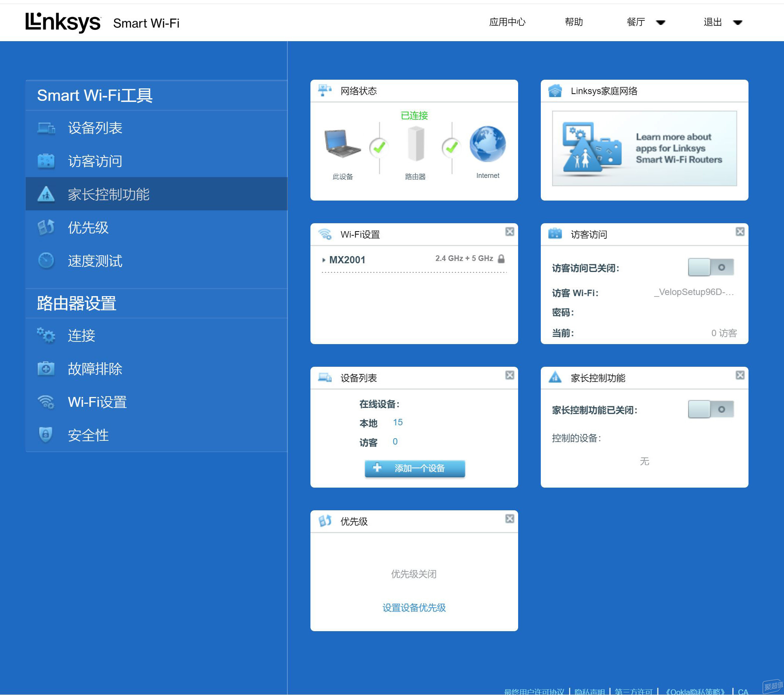Click the guest device count 0
784x695 pixels.
click(x=395, y=442)
